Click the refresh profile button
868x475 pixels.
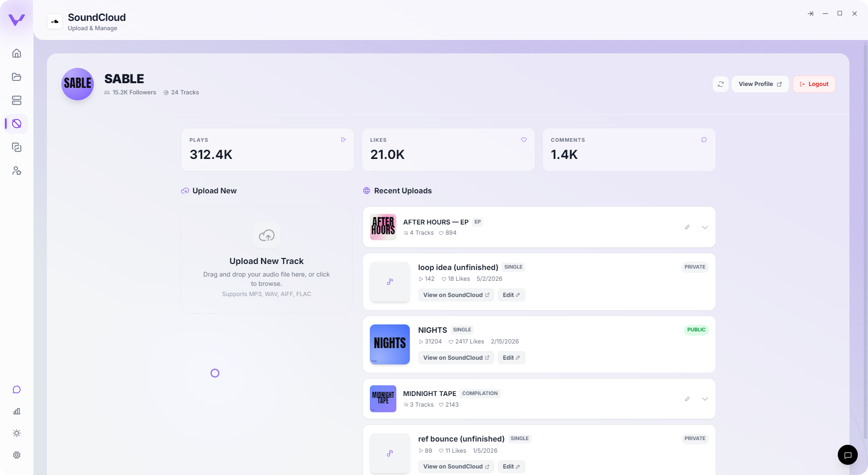coord(721,84)
